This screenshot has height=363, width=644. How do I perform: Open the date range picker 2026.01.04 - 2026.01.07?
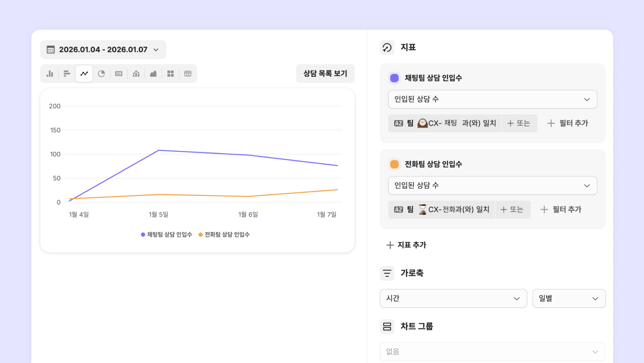[x=103, y=49]
